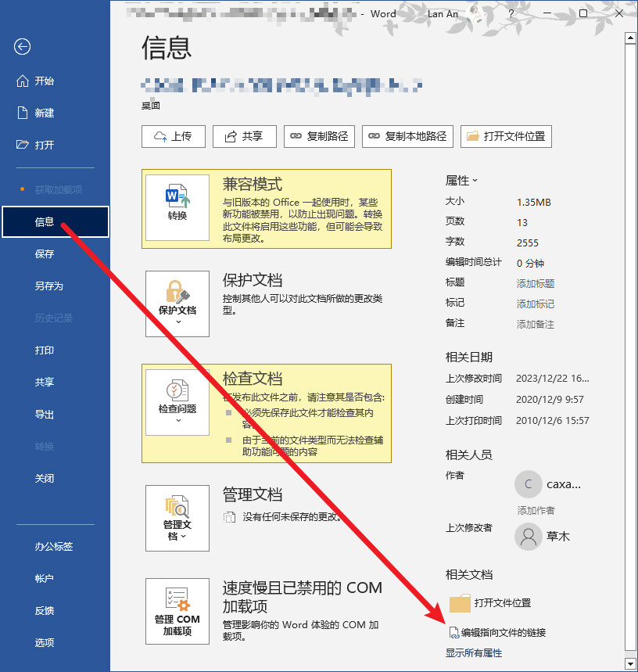
Task: Click the 草木 last-modifier avatar
Action: pos(528,536)
